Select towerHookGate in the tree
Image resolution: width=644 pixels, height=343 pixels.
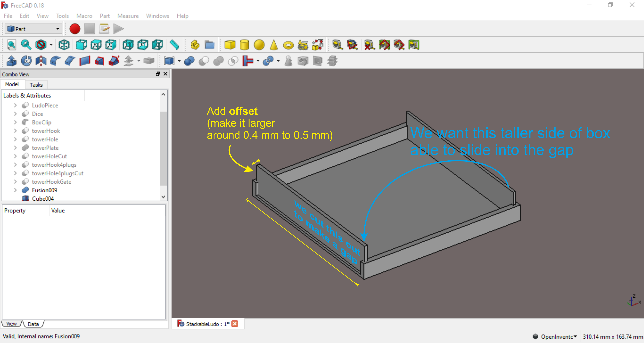(x=51, y=182)
